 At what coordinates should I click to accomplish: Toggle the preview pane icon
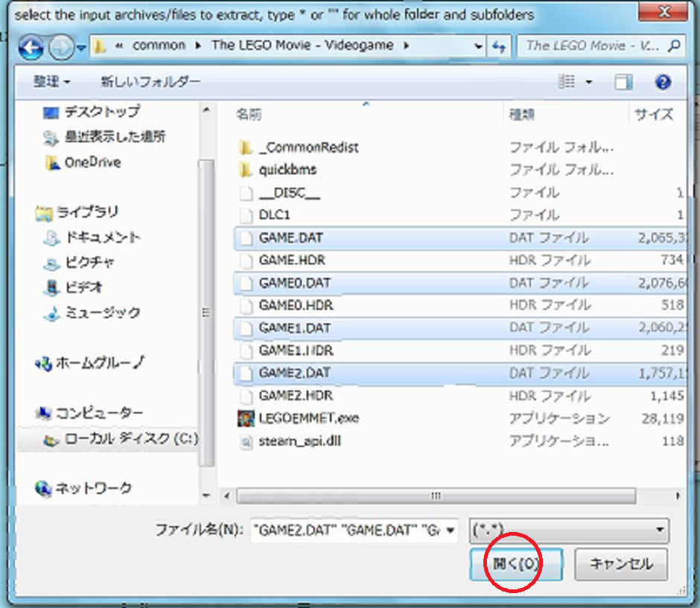[623, 82]
